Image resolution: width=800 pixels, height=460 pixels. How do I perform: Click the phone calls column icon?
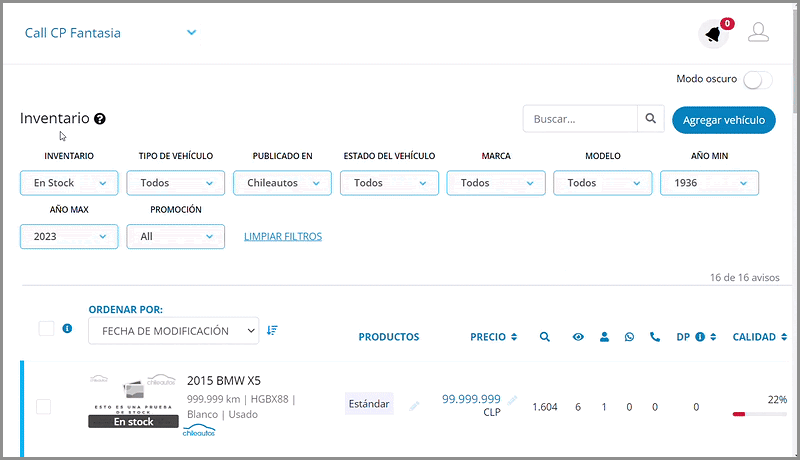[655, 337]
